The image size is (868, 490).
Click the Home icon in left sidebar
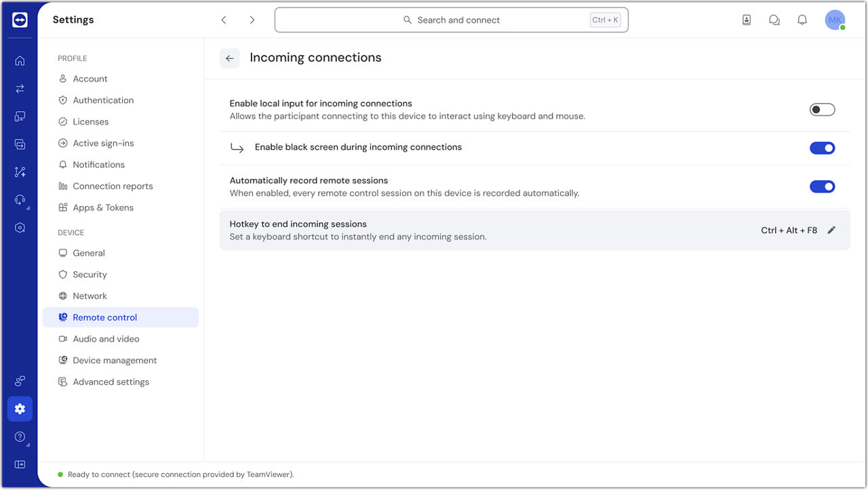20,61
